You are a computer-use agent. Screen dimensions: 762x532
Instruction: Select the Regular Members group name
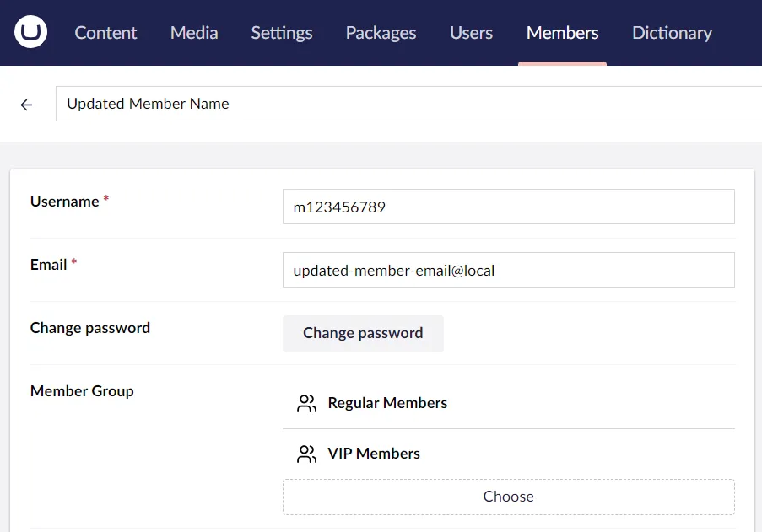coord(387,403)
